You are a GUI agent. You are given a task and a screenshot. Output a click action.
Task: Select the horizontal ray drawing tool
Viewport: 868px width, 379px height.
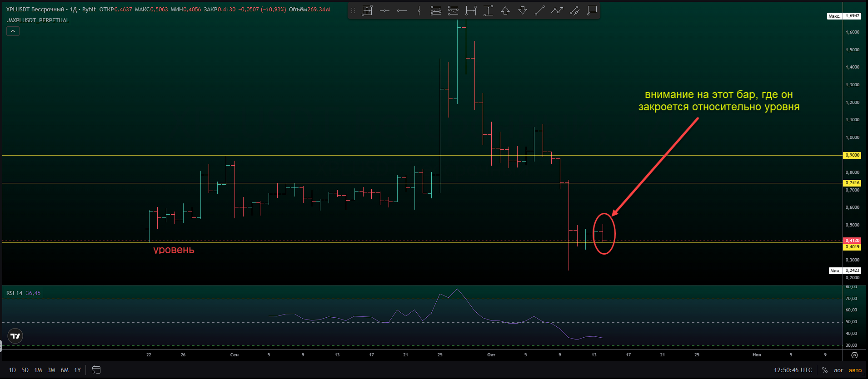402,10
